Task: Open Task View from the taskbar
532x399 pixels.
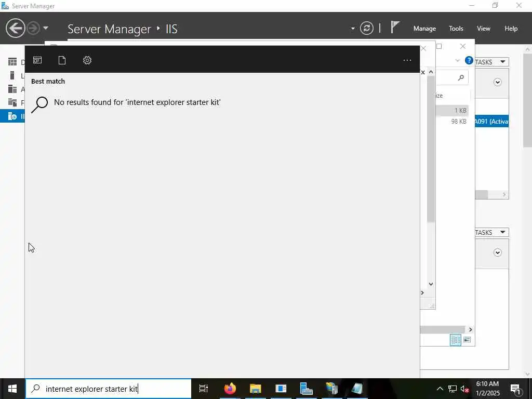Action: pos(204,389)
